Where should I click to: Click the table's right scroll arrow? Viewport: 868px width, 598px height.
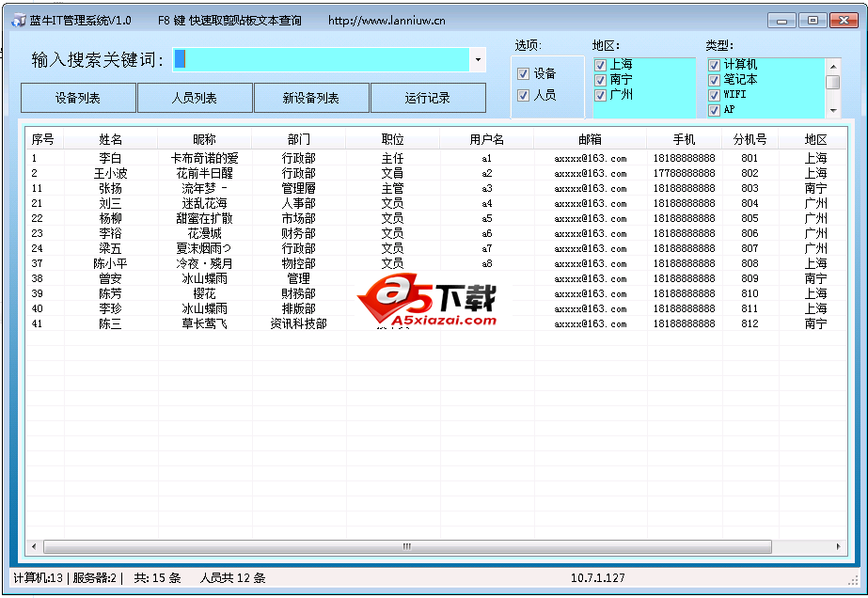[838, 547]
